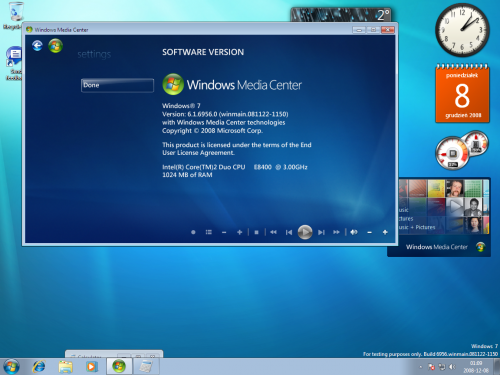500x375 pixels.
Task: Mute the Media Center volume
Action: pos(354,232)
